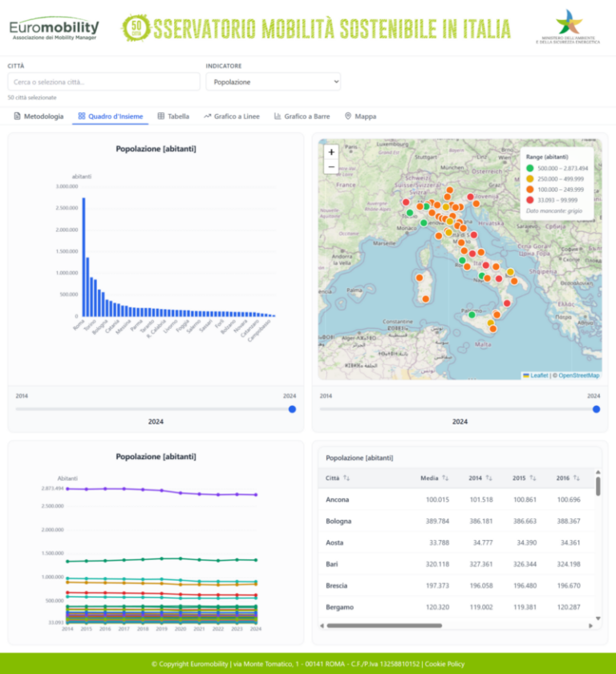Click the Metodologia document icon
Viewport: 616px width, 674px height.
pos(17,116)
